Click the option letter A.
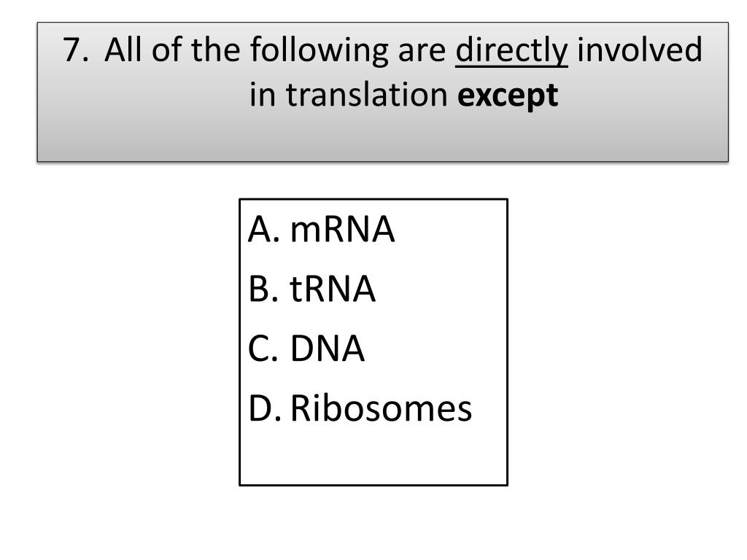The height and width of the screenshot is (560, 747). [263, 230]
